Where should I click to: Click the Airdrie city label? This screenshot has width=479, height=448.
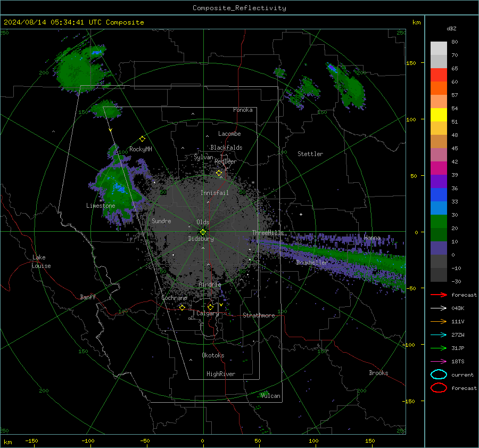tap(210, 284)
